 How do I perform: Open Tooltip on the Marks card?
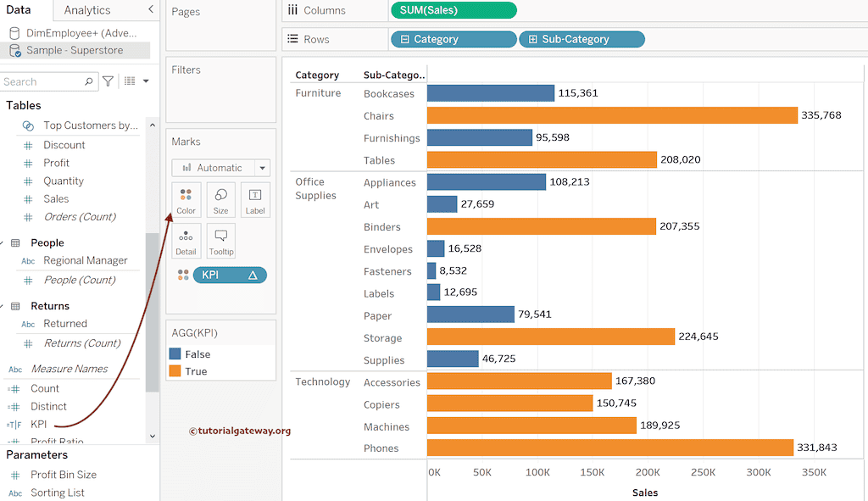pos(220,241)
